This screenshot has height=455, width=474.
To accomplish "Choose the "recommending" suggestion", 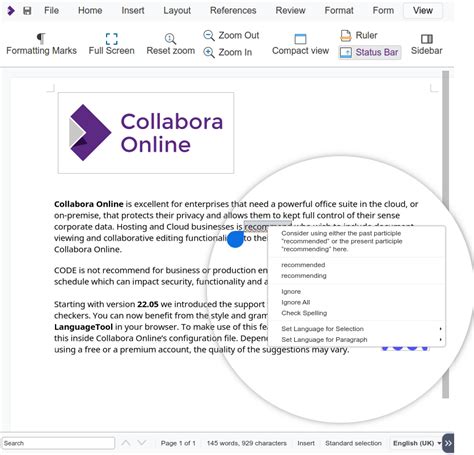I will click(304, 276).
